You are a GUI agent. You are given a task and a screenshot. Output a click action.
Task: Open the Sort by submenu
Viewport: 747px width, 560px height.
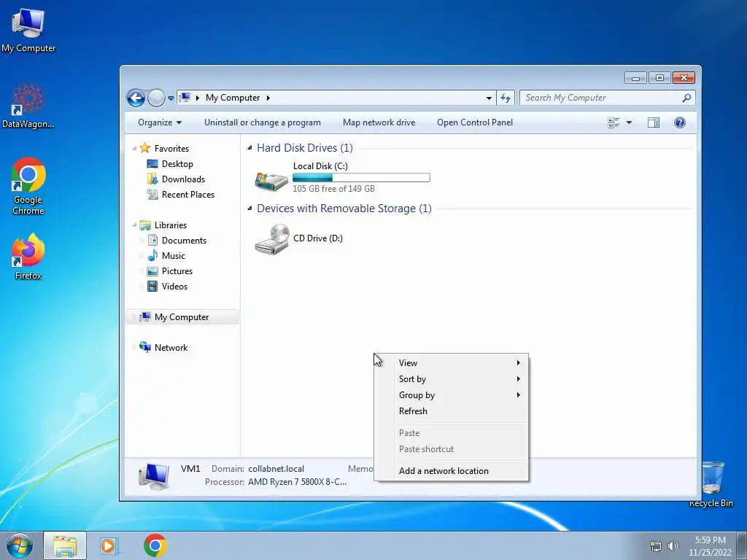451,379
